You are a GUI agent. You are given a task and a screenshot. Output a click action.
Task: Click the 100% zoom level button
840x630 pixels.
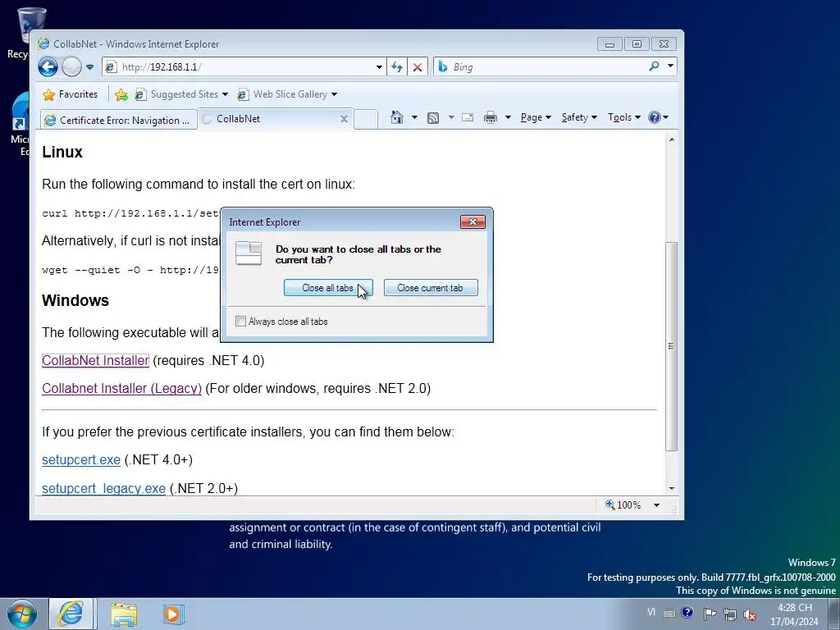[623, 504]
